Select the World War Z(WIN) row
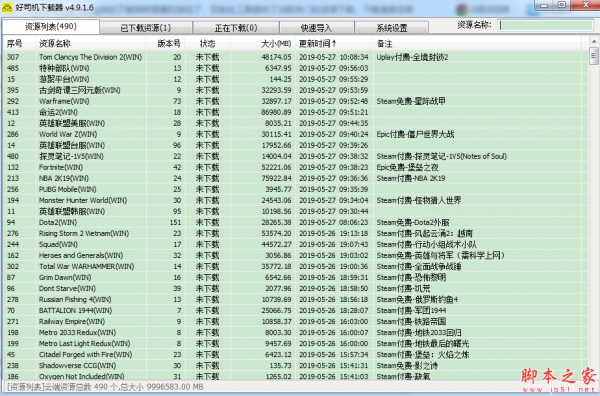Image resolution: width=600 pixels, height=396 pixels. (295, 134)
